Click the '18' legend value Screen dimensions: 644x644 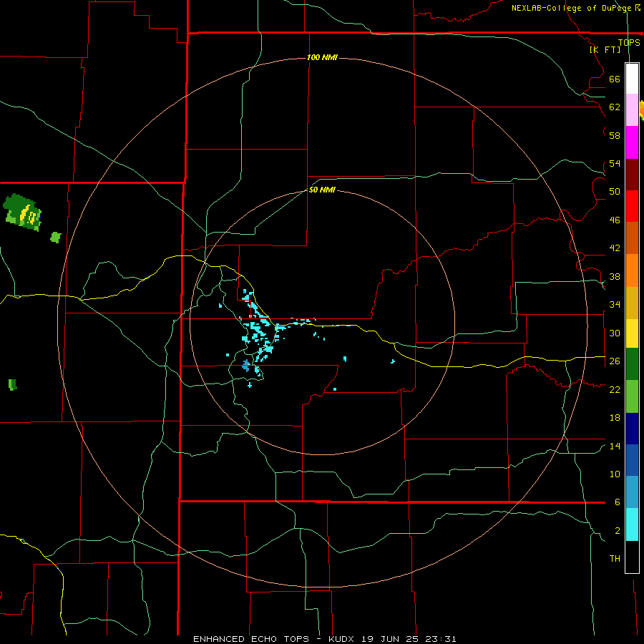pos(615,418)
